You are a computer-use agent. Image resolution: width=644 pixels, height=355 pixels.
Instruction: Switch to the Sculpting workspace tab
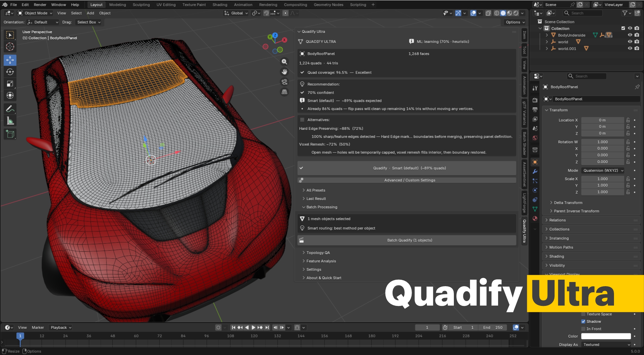point(141,5)
